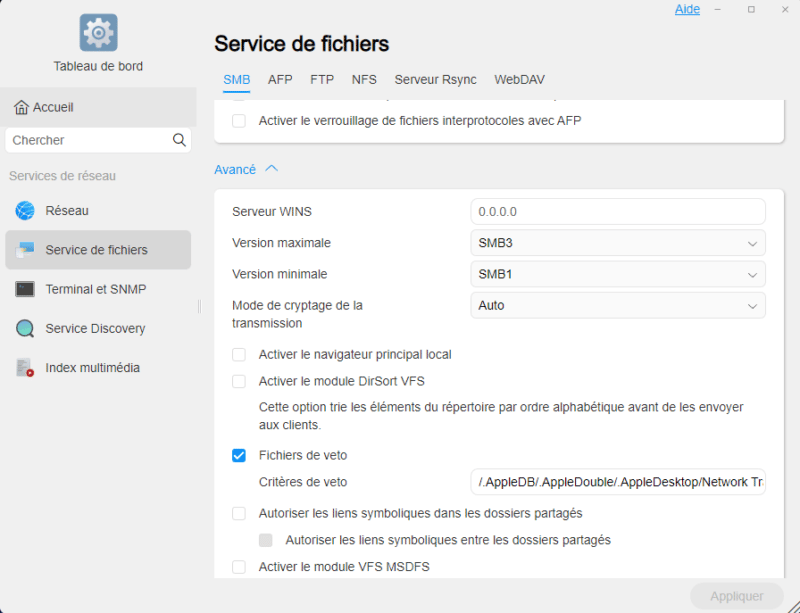Click the Service Discovery icon
This screenshot has width=800, height=613.
click(x=25, y=328)
